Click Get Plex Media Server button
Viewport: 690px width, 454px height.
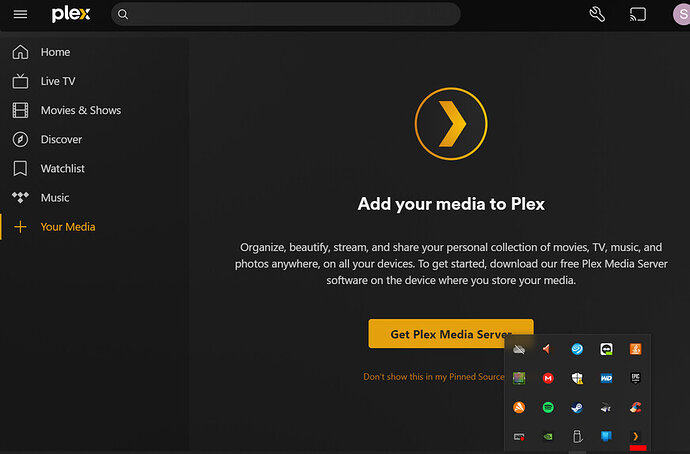[450, 334]
